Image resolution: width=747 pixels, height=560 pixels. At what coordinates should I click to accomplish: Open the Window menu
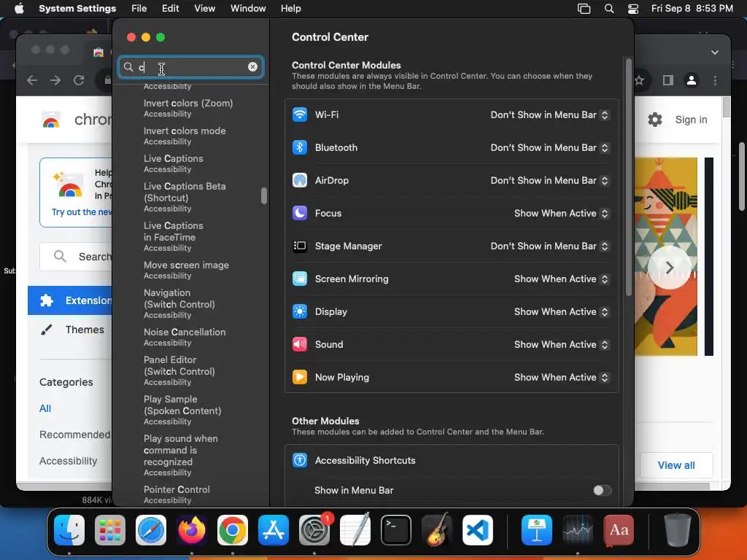click(x=248, y=9)
